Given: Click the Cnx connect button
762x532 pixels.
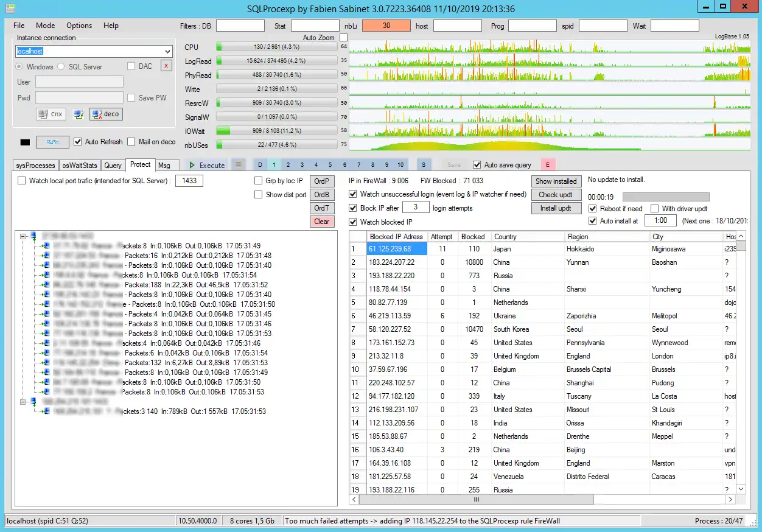Looking at the screenshot, I should pos(51,114).
